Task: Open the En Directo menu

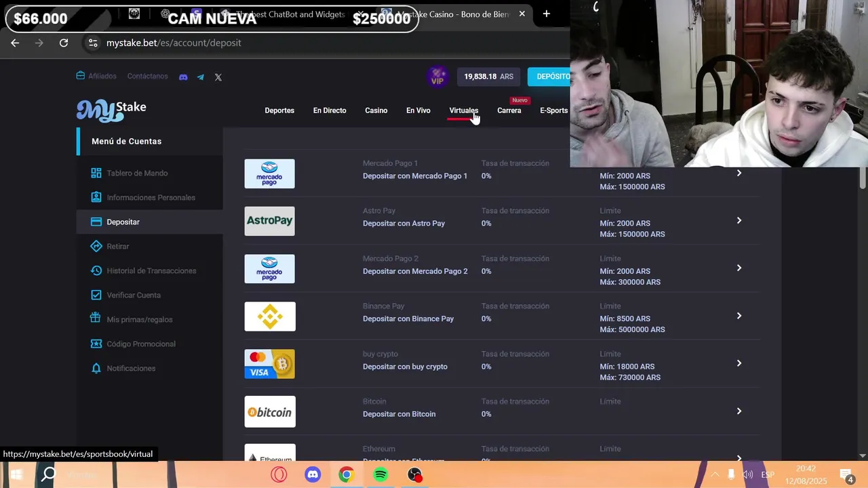Action: pos(330,110)
